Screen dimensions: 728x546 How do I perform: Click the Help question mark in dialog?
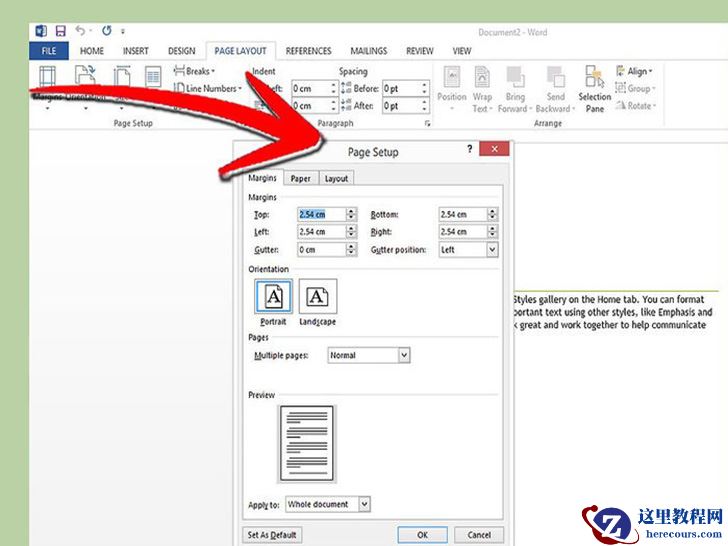point(470,149)
